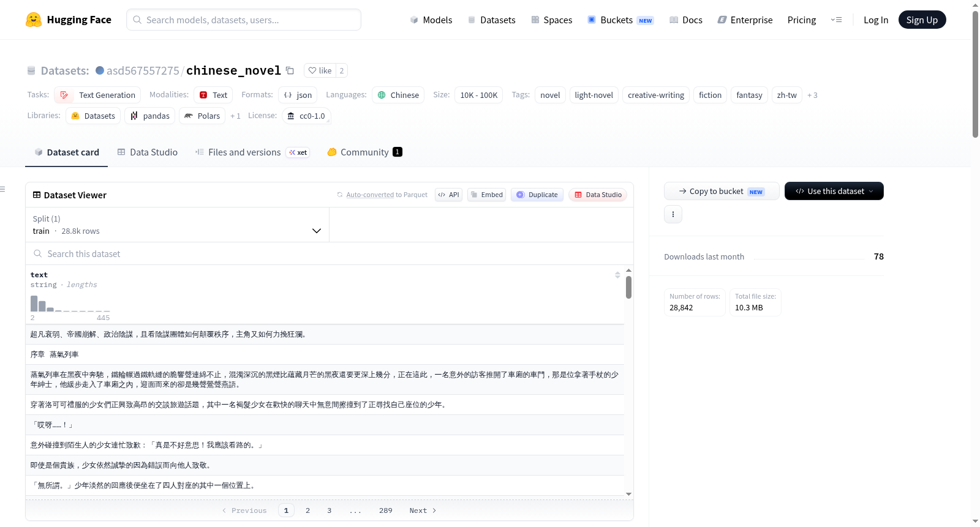Copy dataset name with the copy icon

click(x=290, y=71)
